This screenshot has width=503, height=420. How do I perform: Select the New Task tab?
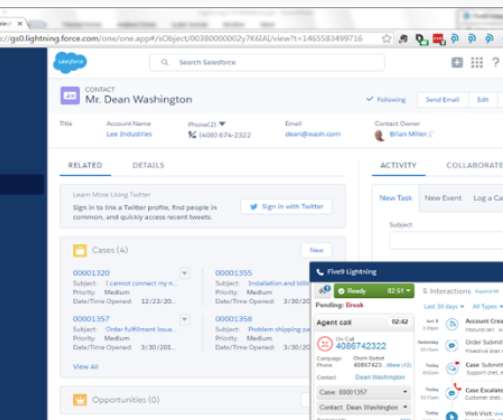coord(396,198)
